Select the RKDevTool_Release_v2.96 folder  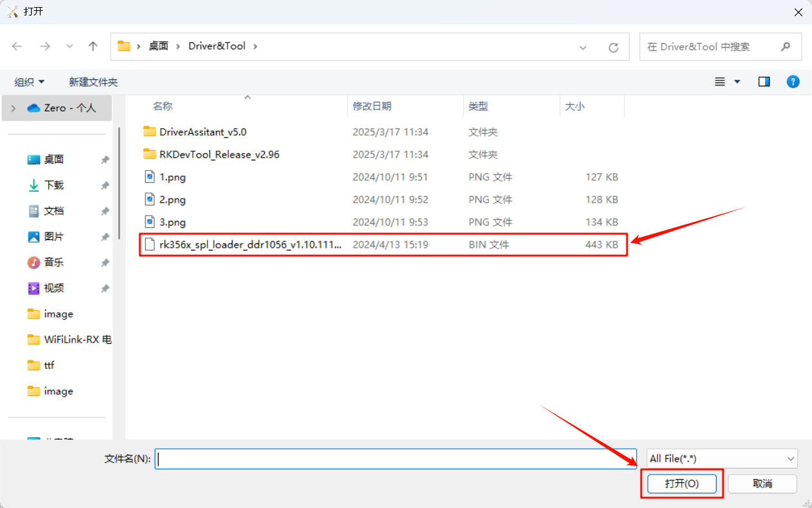219,155
